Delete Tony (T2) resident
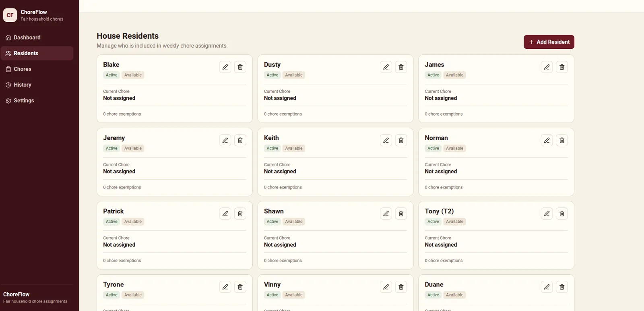 tap(562, 214)
